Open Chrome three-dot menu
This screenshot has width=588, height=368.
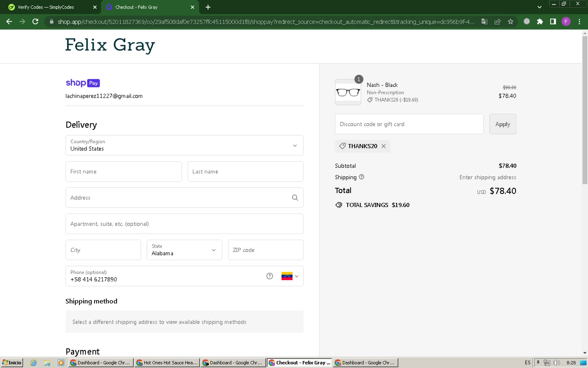[x=579, y=22]
